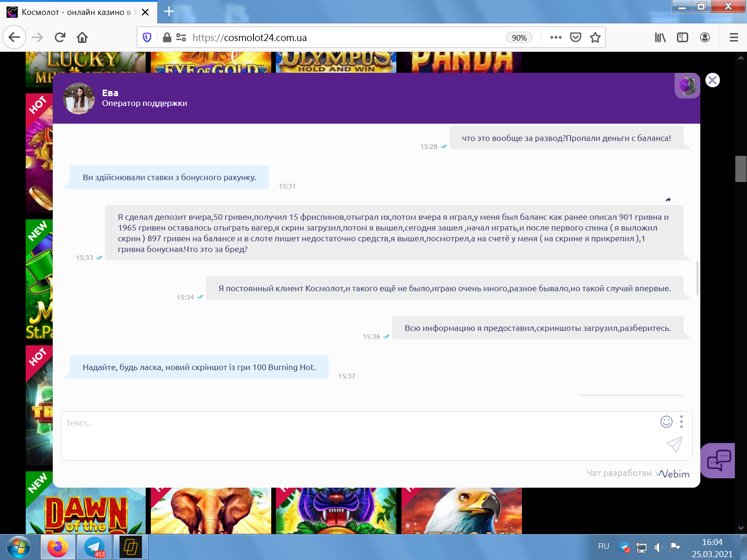Click message 'Всю информацию я предоставил'
This screenshot has height=560, width=747.
pos(538,328)
